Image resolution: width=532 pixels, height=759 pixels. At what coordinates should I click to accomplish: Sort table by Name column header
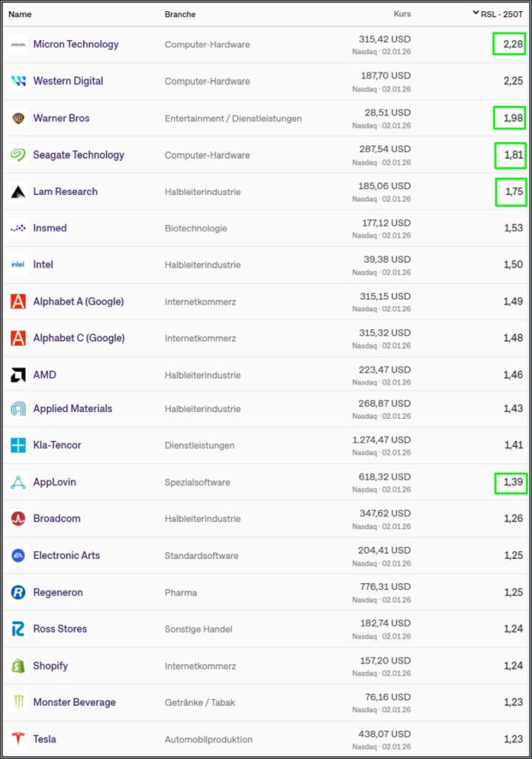(x=20, y=14)
